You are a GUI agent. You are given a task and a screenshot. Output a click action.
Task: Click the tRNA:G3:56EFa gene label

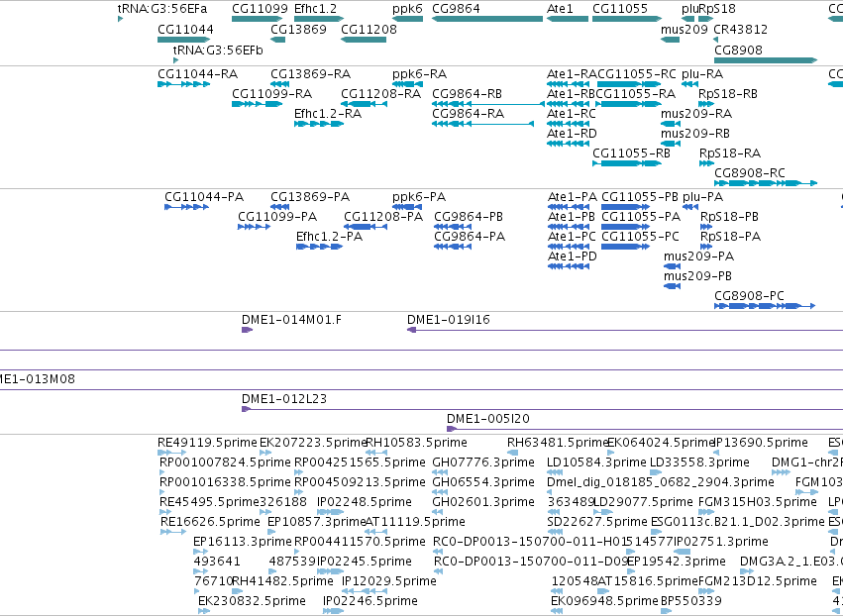161,9
